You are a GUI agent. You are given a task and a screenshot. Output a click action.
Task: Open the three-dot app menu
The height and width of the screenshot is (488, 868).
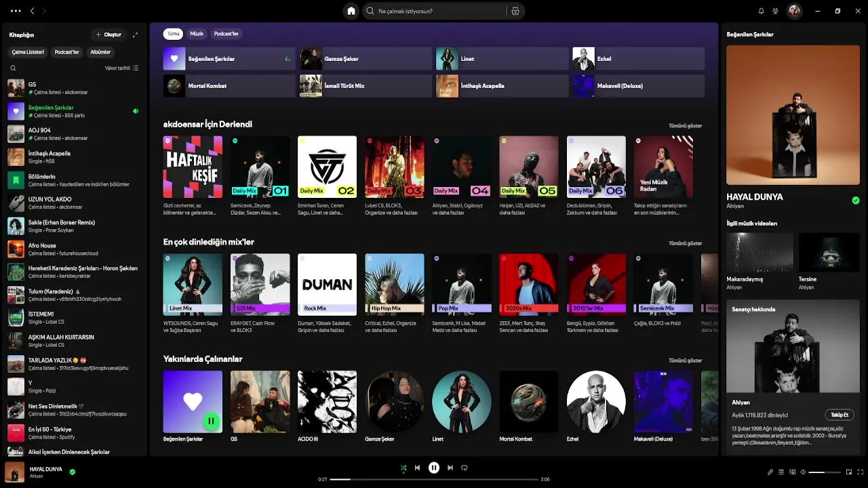tap(16, 11)
